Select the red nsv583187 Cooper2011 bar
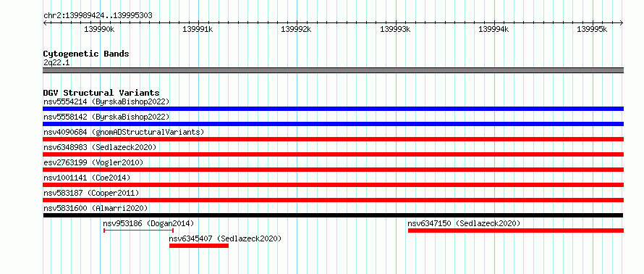This screenshot has height=274, width=644. pyautogui.click(x=333, y=200)
